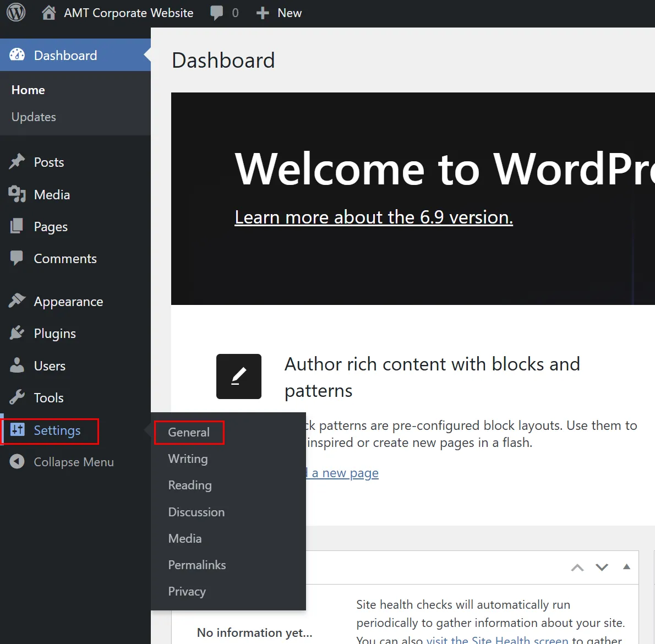Toggle the Site Health panel triangle
This screenshot has width=655, height=644.
pyautogui.click(x=626, y=567)
